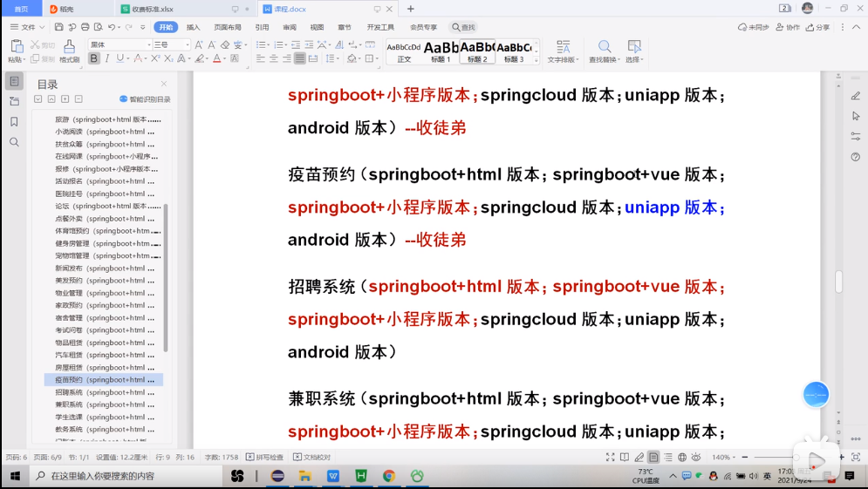The width and height of the screenshot is (868, 489).
Task: Click the settings sliders icon on right sidebar
Action: pos(855,136)
